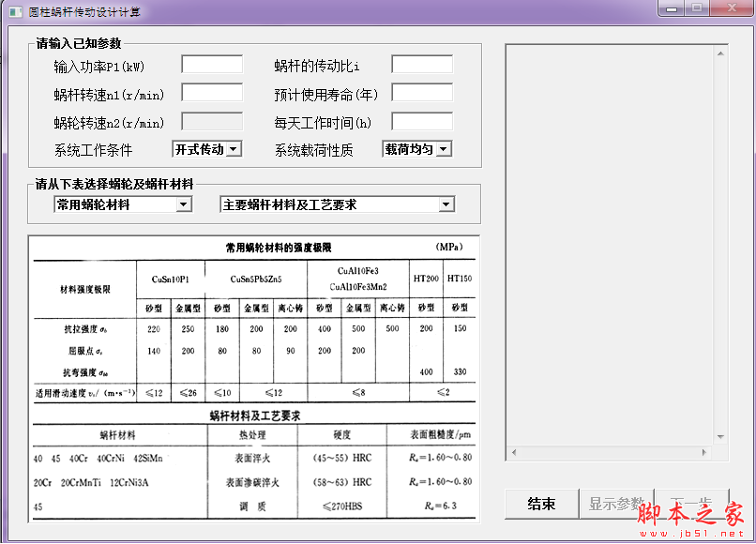The image size is (756, 544).
Task: Click the 显示参数 button
Action: pyautogui.click(x=616, y=504)
